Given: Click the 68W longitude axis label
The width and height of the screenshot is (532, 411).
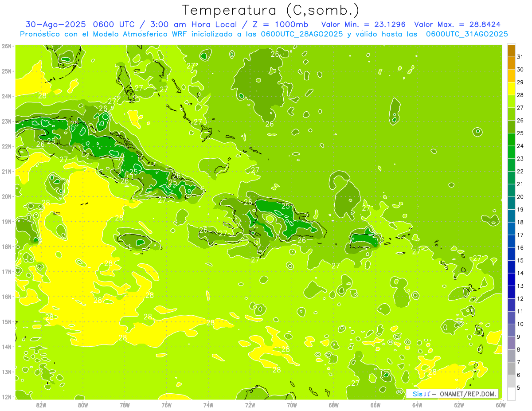Looking at the screenshot, I should click(x=333, y=405).
